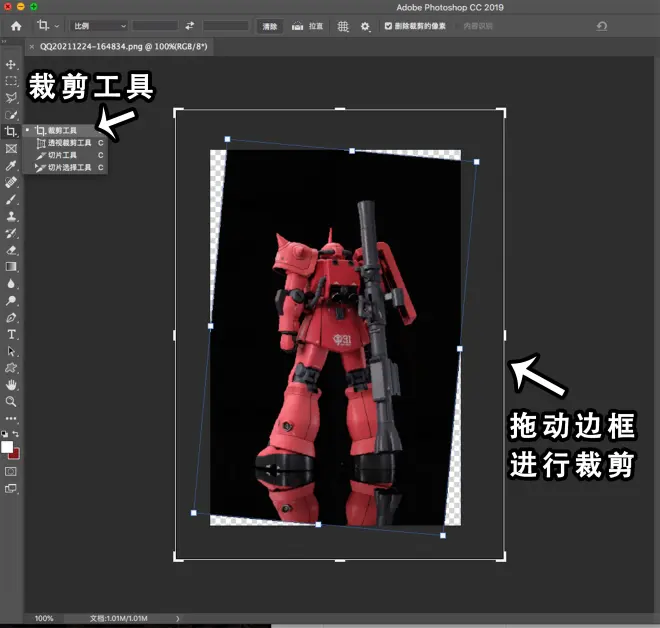This screenshot has width=660, height=628.
Task: Select the Zoom tool
Action: coord(11,402)
